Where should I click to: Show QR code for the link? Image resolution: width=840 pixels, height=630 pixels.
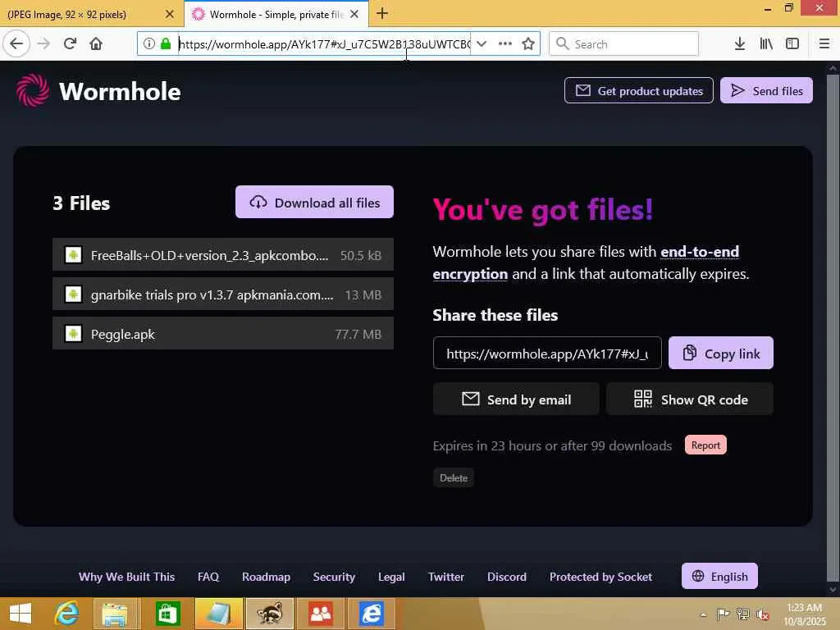(x=690, y=399)
